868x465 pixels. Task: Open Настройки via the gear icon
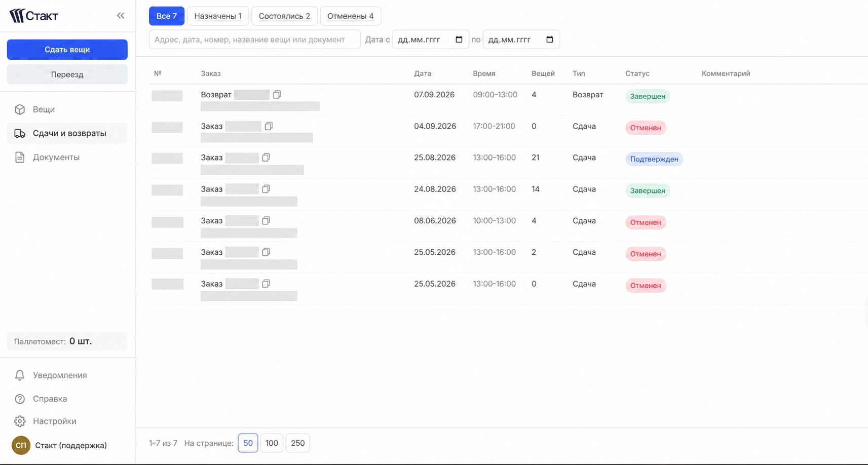click(x=20, y=421)
